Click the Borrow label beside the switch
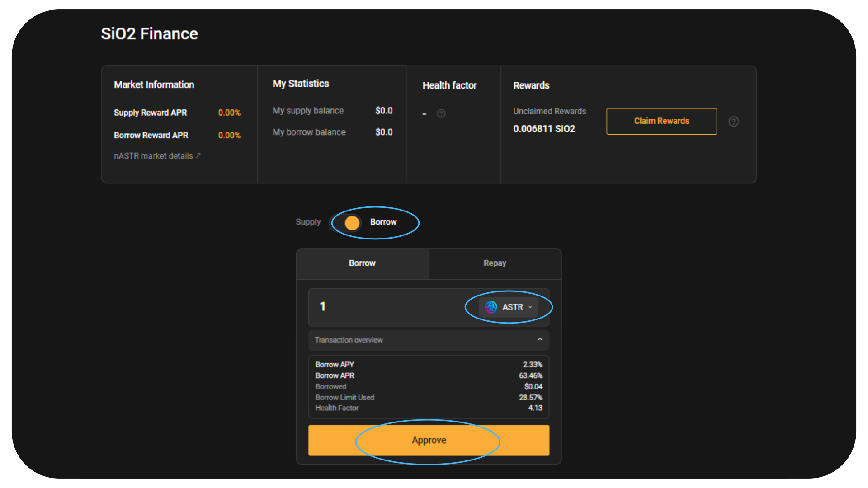Image resolution: width=868 pixels, height=488 pixels. [383, 222]
